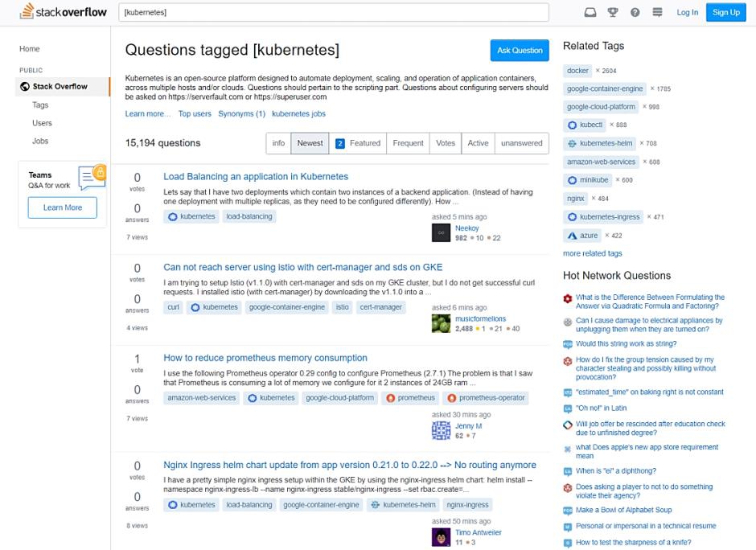Click Timo Antweiler's avatar
Image resolution: width=756 pixels, height=550 pixels.
pos(441,537)
